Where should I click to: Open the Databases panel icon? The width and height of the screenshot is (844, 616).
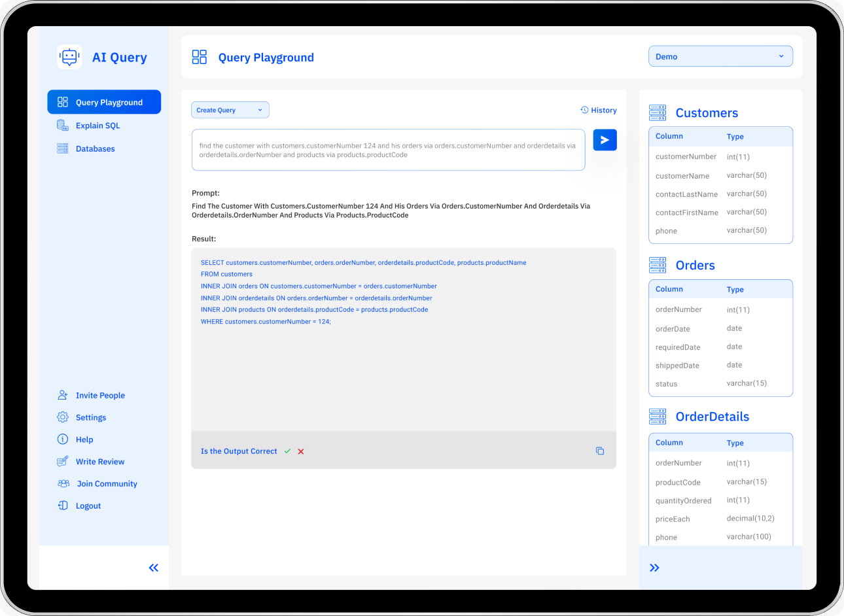click(x=62, y=148)
